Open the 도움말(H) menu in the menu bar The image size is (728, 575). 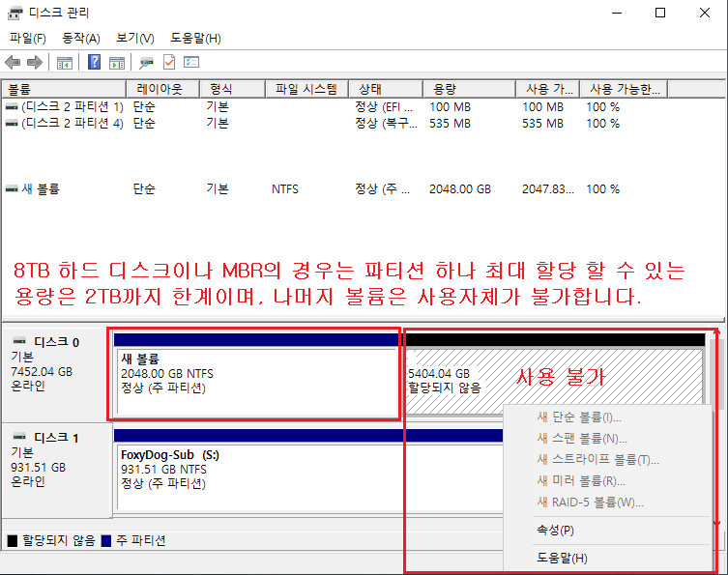tap(195, 38)
